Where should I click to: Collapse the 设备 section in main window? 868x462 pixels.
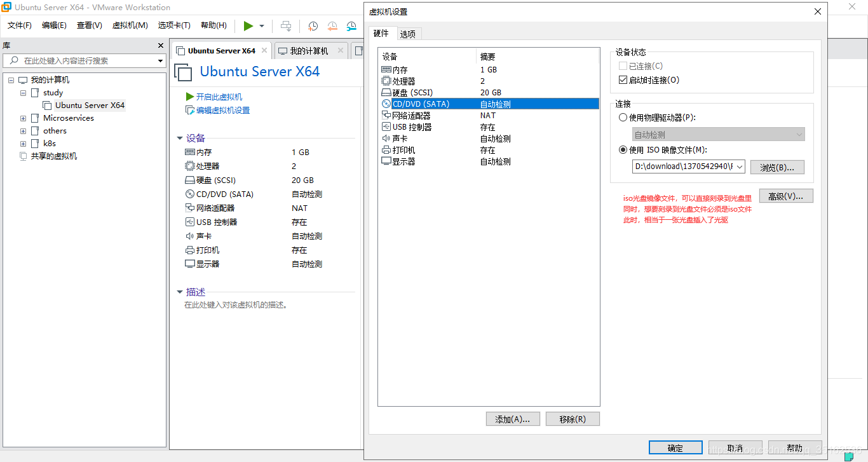click(180, 138)
